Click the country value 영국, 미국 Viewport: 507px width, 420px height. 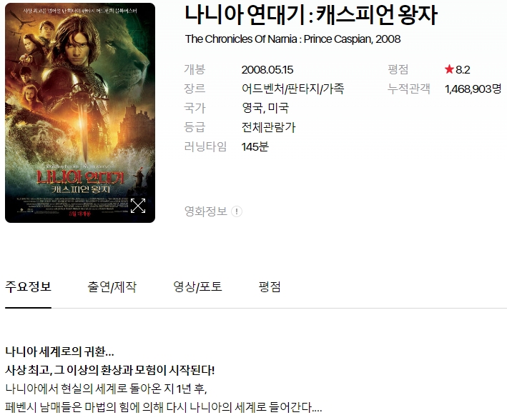(265, 108)
